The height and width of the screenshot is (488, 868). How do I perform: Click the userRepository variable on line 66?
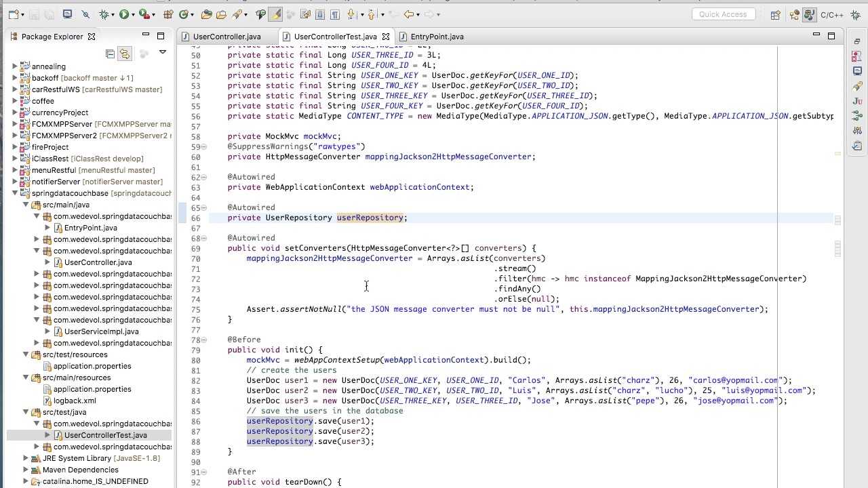point(370,218)
